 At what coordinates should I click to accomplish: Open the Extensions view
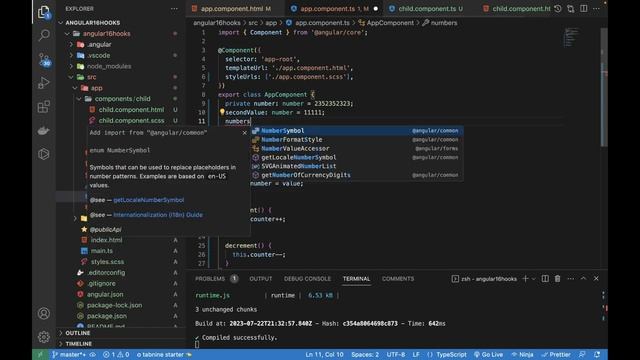(x=44, y=107)
